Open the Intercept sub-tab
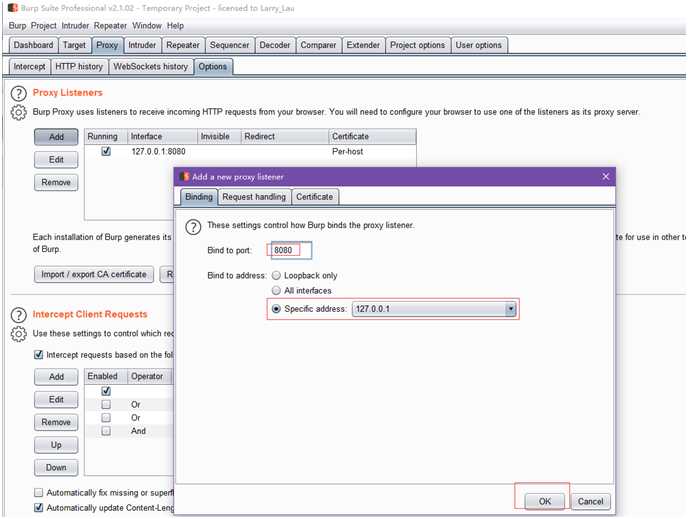The image size is (688, 519). 29,66
